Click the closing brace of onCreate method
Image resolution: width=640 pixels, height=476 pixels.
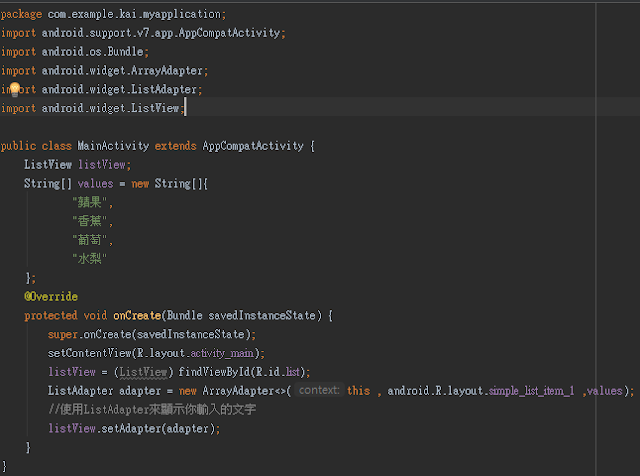tap(28, 447)
